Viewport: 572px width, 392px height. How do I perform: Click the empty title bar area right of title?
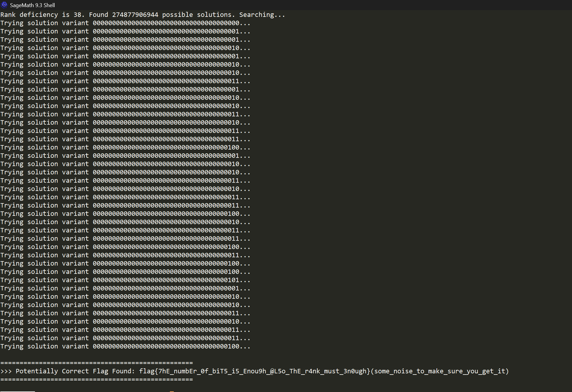313,5
